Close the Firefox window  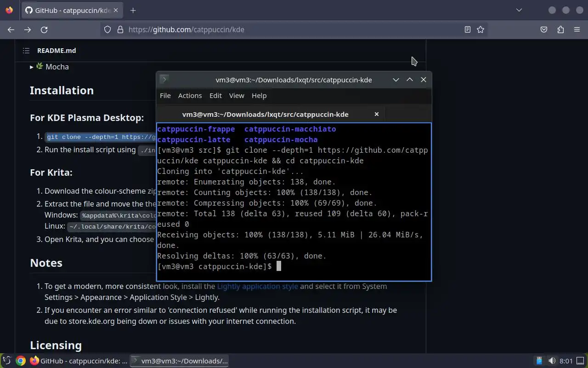tap(580, 10)
